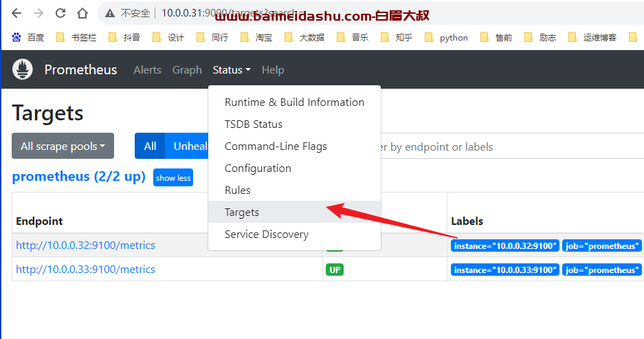Click the Prometheus flame logo
644x339 pixels.
23,69
